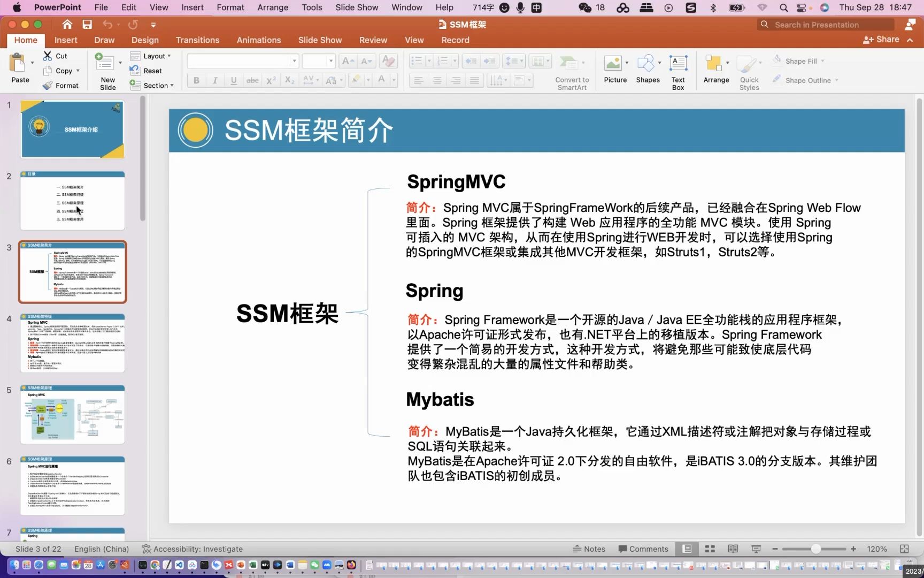Switch to the Transitions ribbon tab
Viewport: 924px width, 578px height.
[x=197, y=40]
